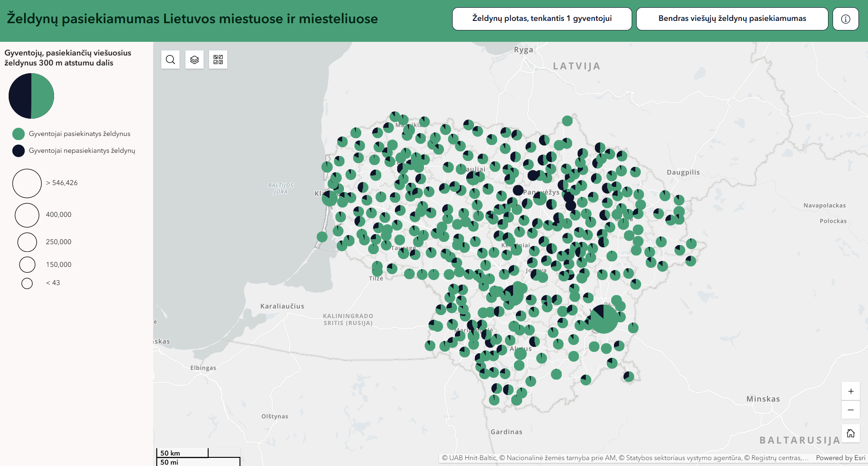
Task: Click the dark Gyventojai nepasiekiantys želdynų swatch
Action: click(19, 150)
